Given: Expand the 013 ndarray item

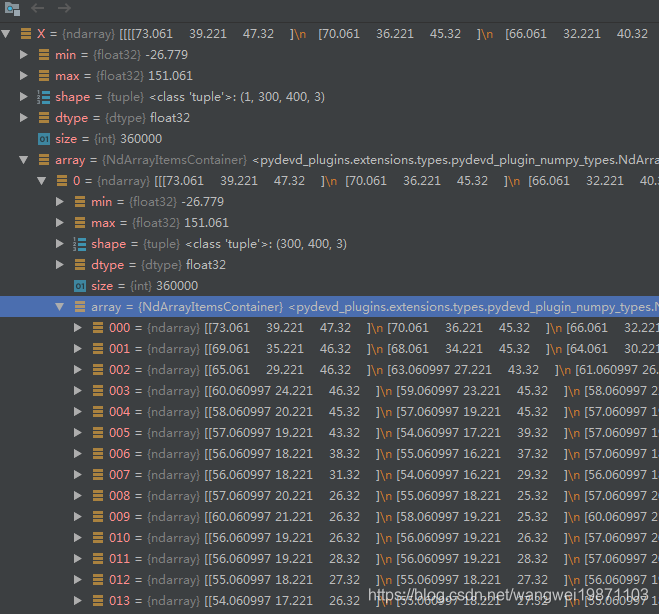Looking at the screenshot, I should pyautogui.click(x=78, y=601).
